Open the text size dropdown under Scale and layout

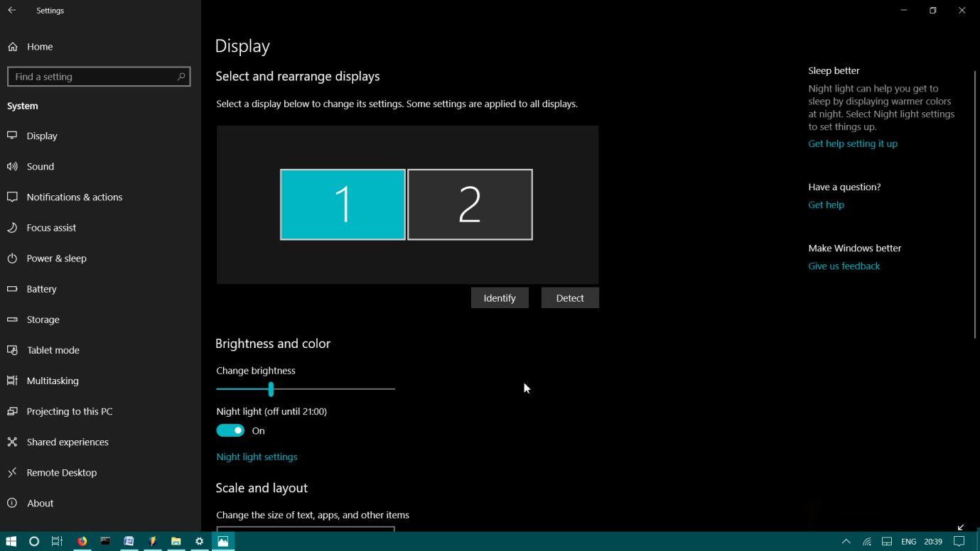point(306,533)
